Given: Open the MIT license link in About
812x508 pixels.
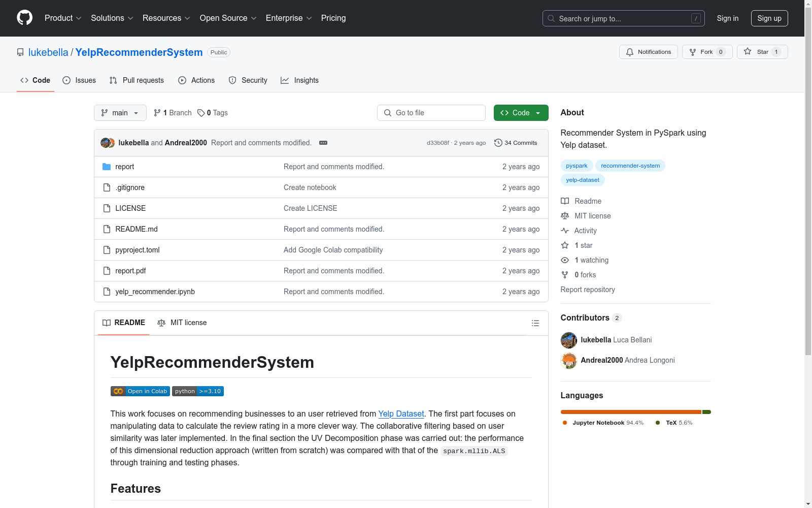Looking at the screenshot, I should [586, 216].
